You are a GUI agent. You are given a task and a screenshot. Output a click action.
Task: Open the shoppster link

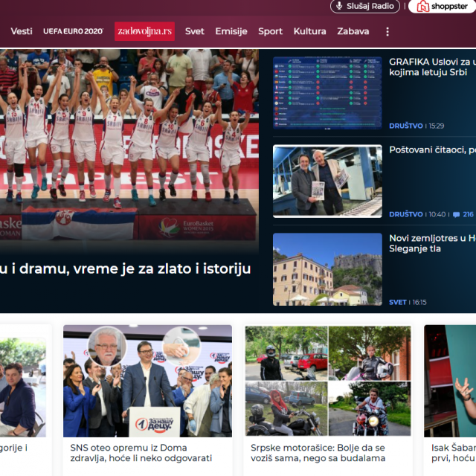443,6
